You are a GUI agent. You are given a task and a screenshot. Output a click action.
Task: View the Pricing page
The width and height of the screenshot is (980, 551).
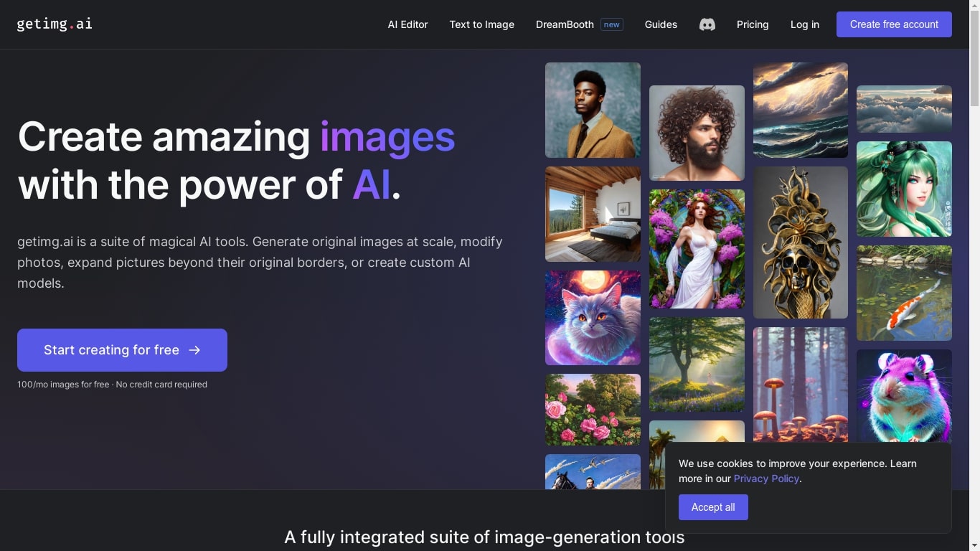[x=752, y=24]
